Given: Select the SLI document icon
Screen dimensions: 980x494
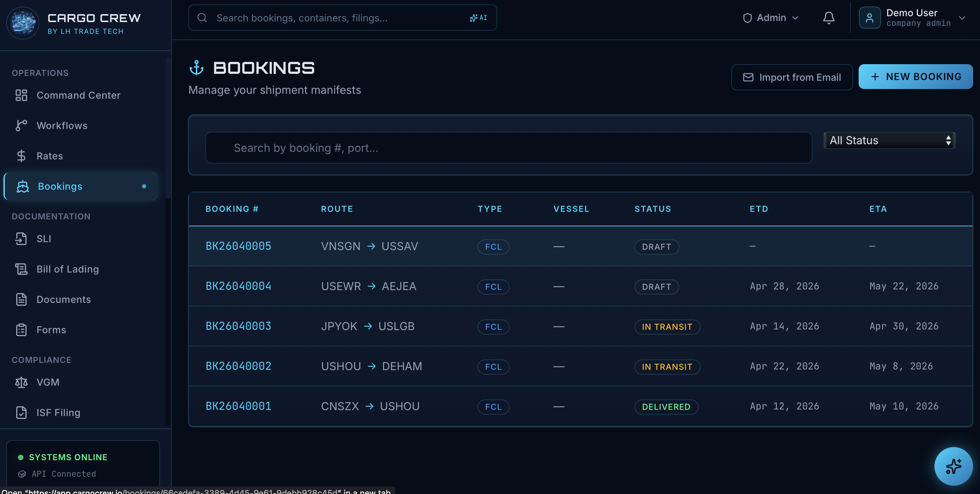Looking at the screenshot, I should [x=21, y=239].
